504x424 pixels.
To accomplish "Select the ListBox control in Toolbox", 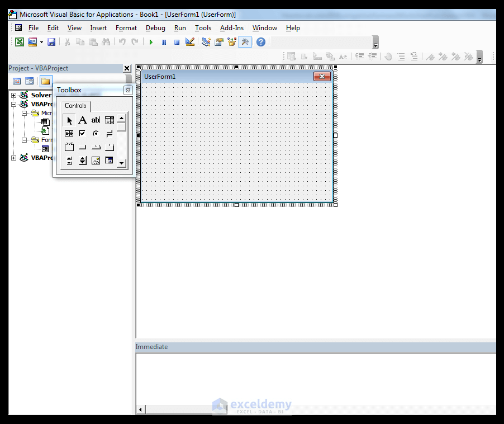I will 69,134.
